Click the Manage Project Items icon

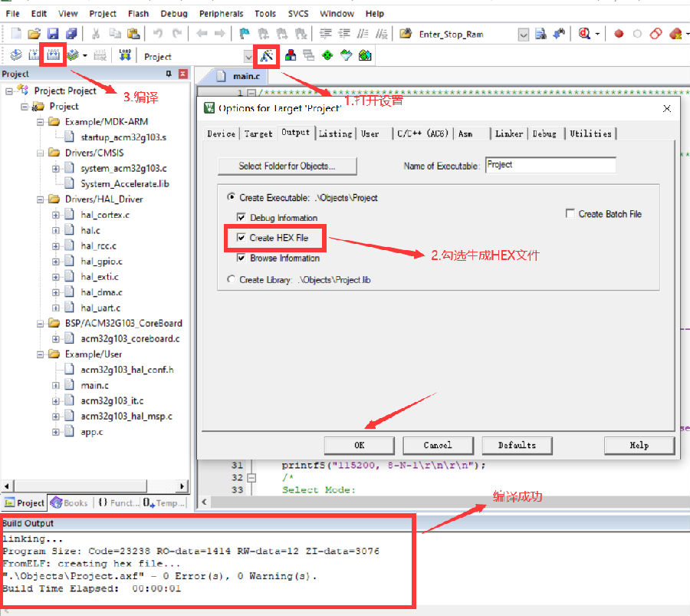[291, 55]
